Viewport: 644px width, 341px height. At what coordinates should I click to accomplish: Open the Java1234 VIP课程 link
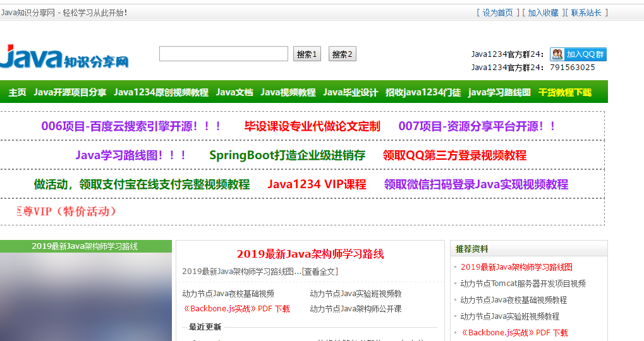[x=317, y=184]
